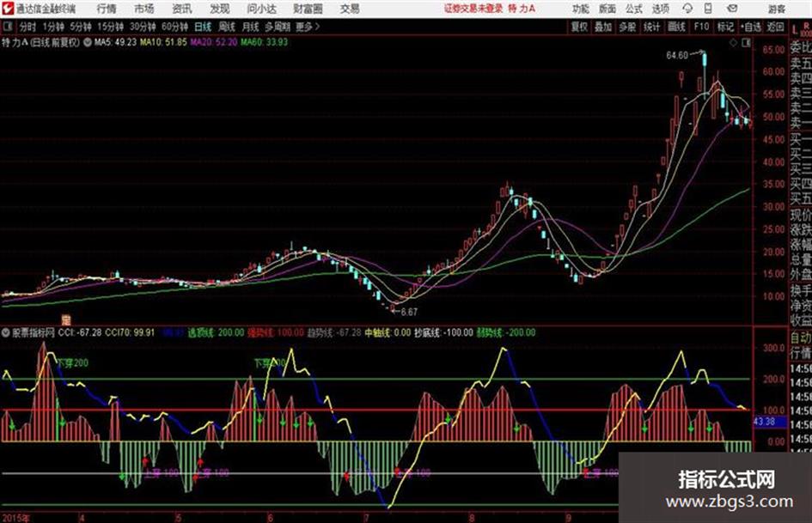
Task: Click the 游客 user account label
Action: 777,9
